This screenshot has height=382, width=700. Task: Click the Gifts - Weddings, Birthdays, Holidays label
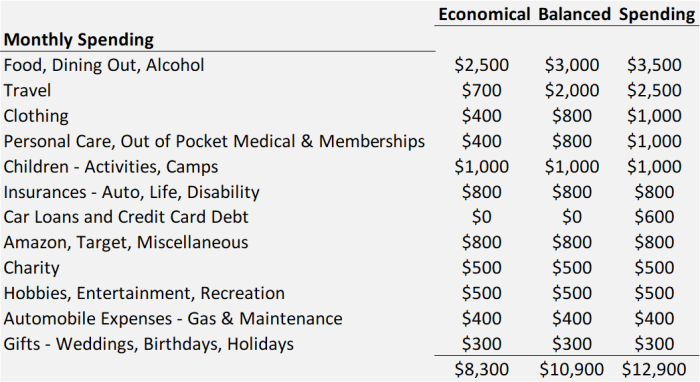coord(149,344)
